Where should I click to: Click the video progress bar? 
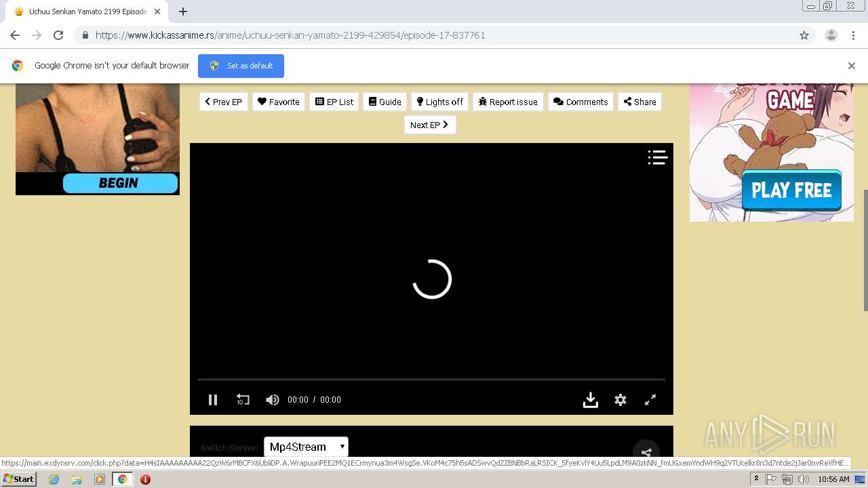pos(431,380)
